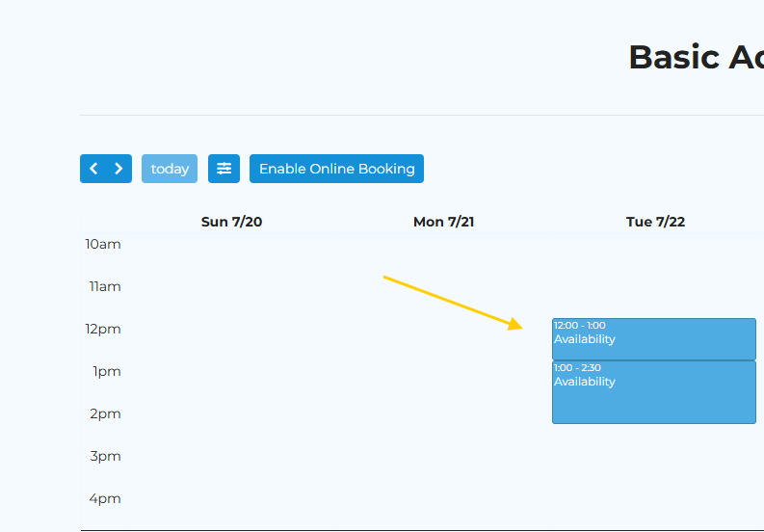Open the 12:00 - 1:00 Availability block
Screen dimensions: 764x532
click(x=654, y=339)
